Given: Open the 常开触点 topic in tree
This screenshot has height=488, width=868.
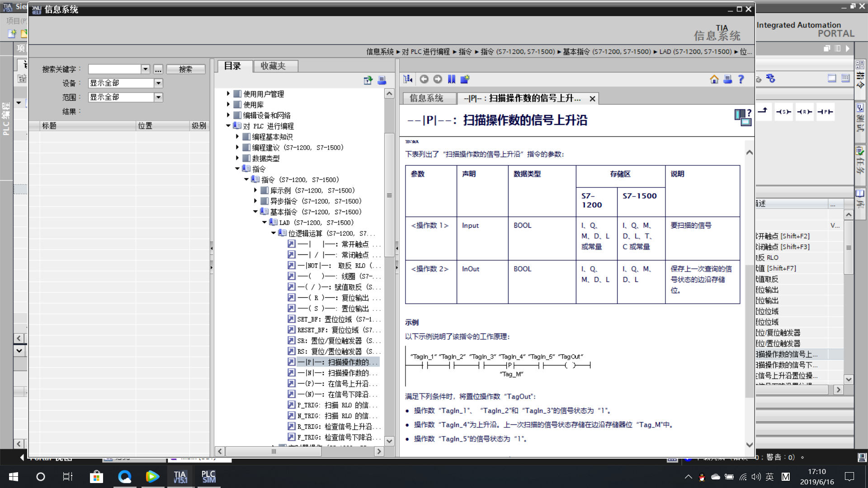Looking at the screenshot, I should click(355, 244).
